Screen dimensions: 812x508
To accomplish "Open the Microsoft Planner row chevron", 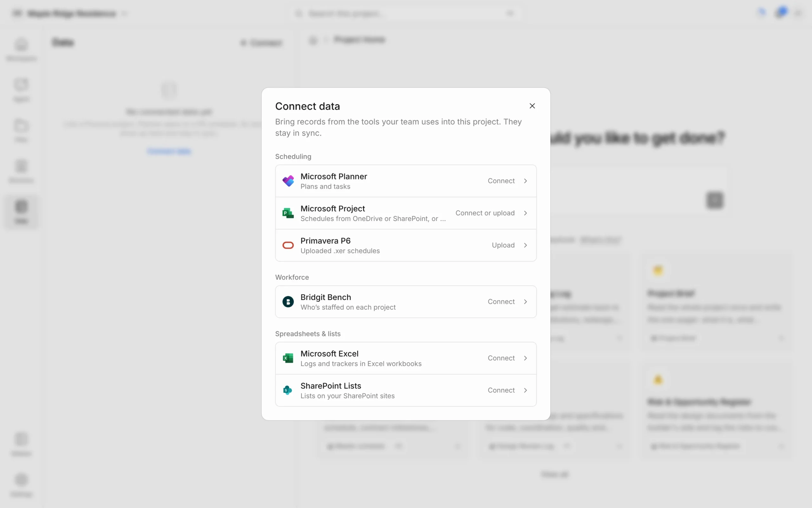I will point(526,181).
